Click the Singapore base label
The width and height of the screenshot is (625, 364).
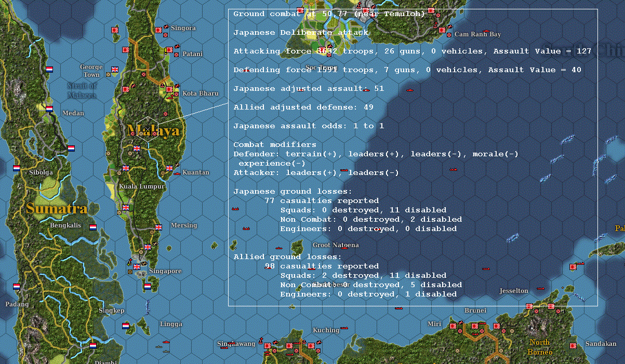coord(165,271)
